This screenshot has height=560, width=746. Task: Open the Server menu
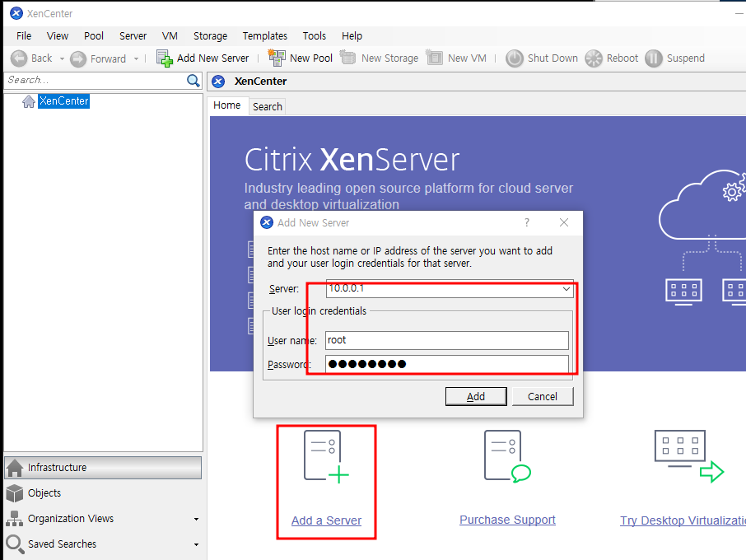[133, 36]
